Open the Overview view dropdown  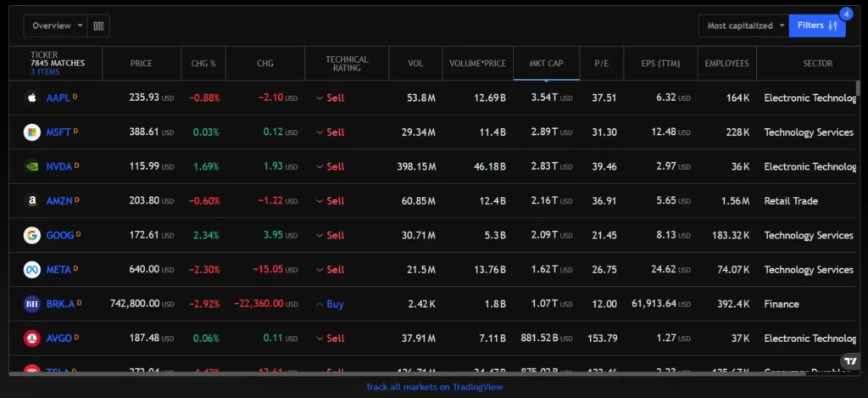(x=55, y=26)
